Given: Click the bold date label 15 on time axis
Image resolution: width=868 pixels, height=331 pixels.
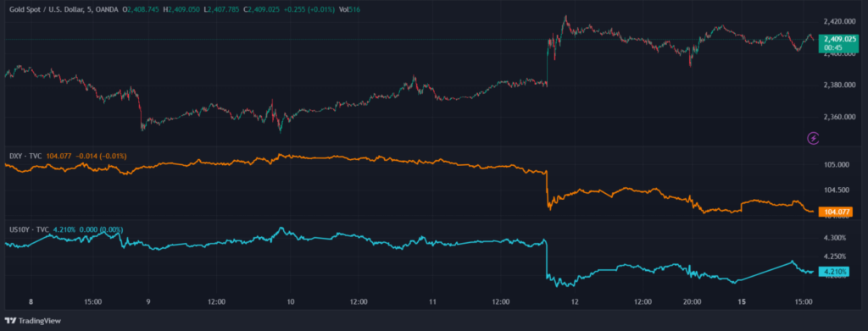Looking at the screenshot, I should [743, 301].
